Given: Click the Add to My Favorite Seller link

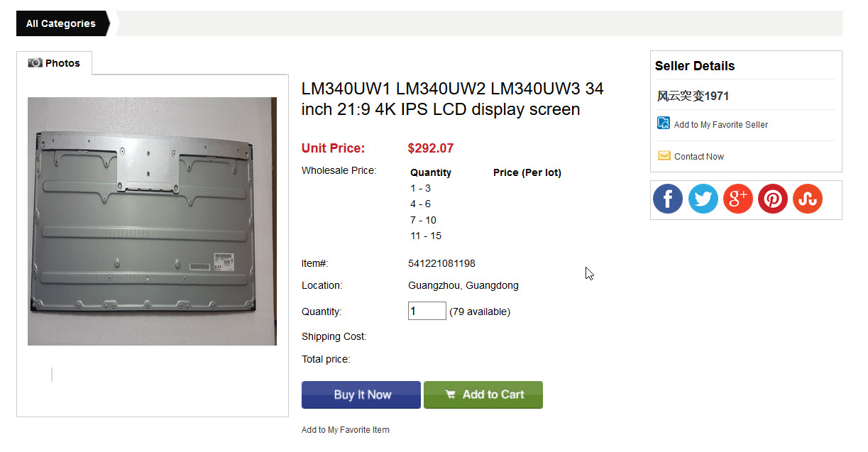Looking at the screenshot, I should point(721,124).
